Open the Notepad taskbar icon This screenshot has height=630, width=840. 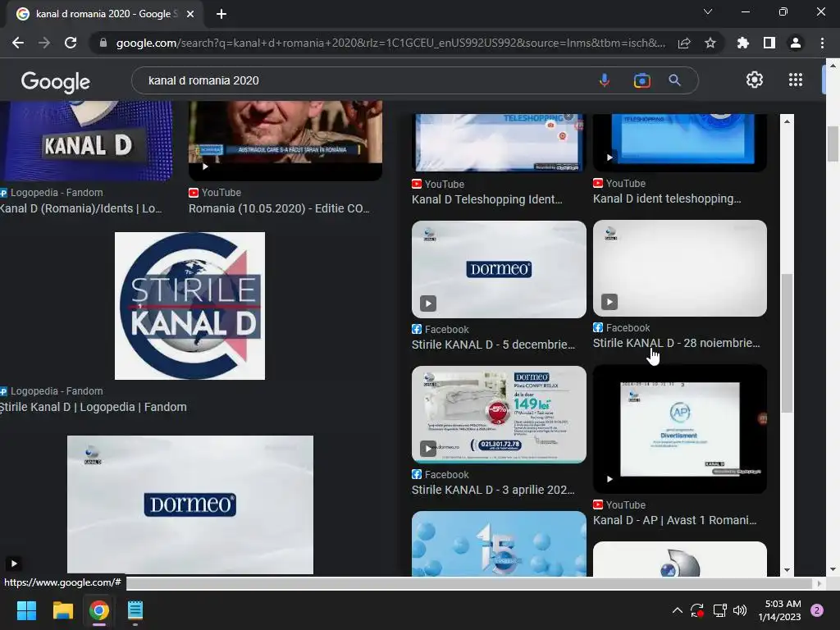point(135,610)
